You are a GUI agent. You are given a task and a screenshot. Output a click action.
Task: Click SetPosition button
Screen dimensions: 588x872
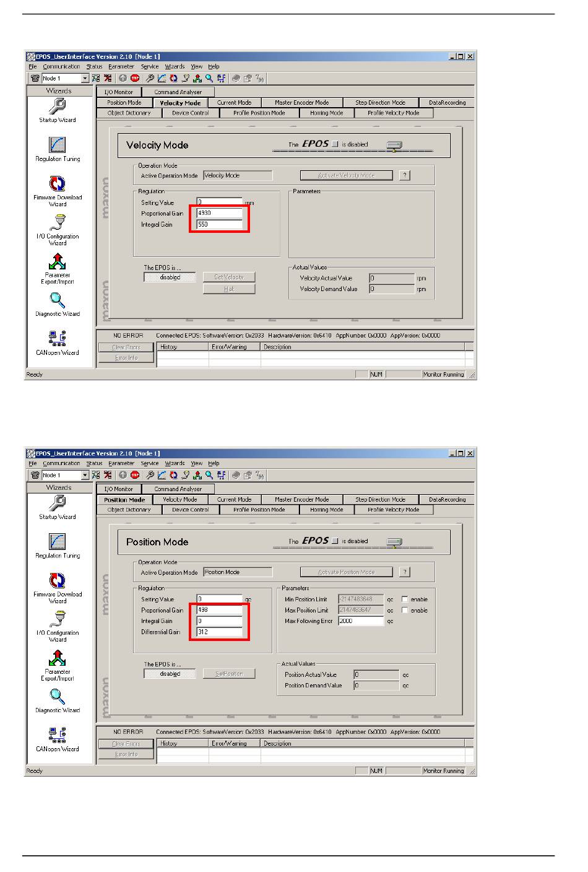click(x=229, y=674)
